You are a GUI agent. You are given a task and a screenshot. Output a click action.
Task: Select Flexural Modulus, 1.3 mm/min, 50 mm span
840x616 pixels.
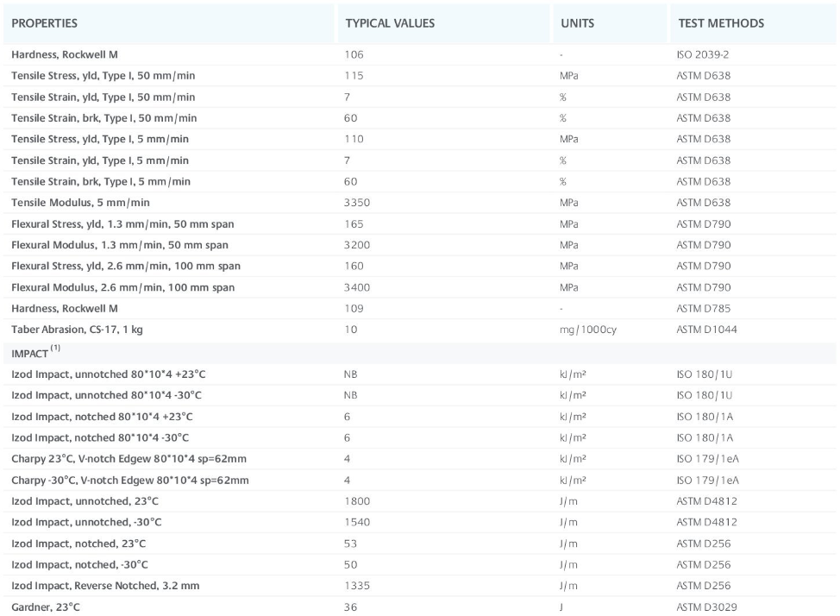120,245
